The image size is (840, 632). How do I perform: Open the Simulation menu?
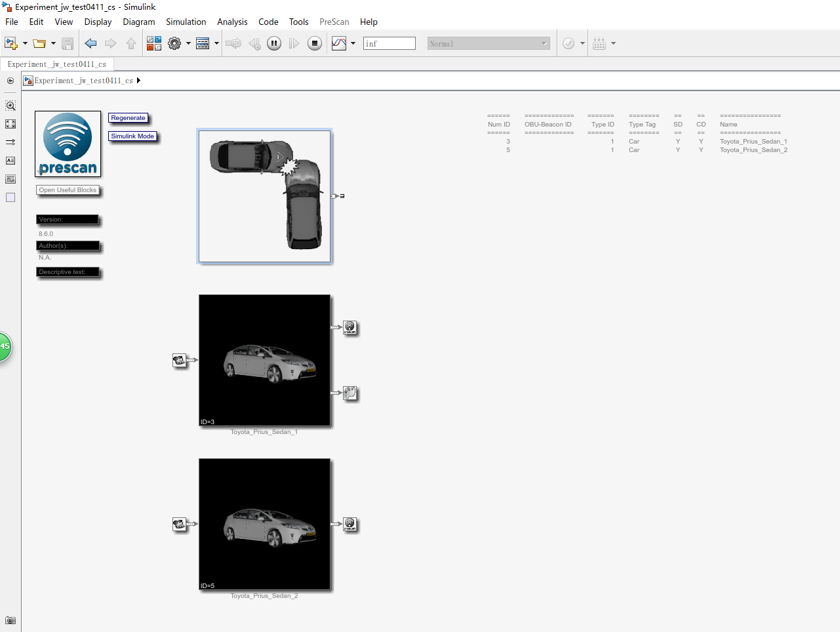click(x=186, y=22)
